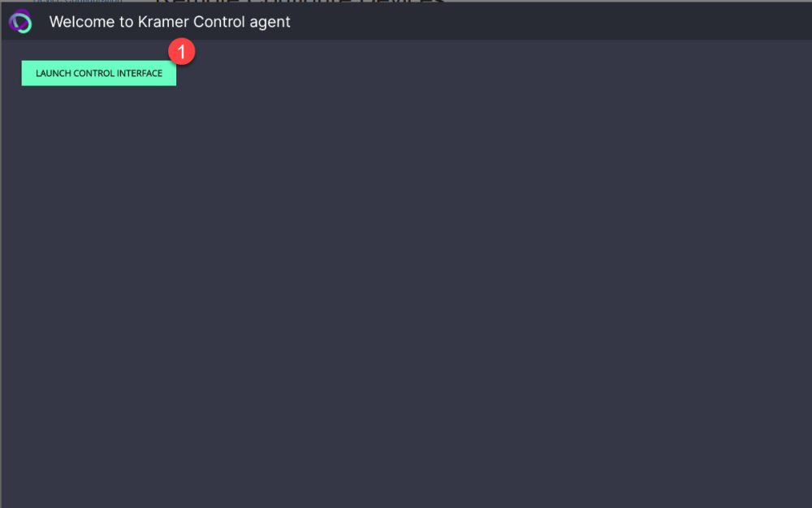
Task: Click the word Kramer in header title
Action: (163, 22)
